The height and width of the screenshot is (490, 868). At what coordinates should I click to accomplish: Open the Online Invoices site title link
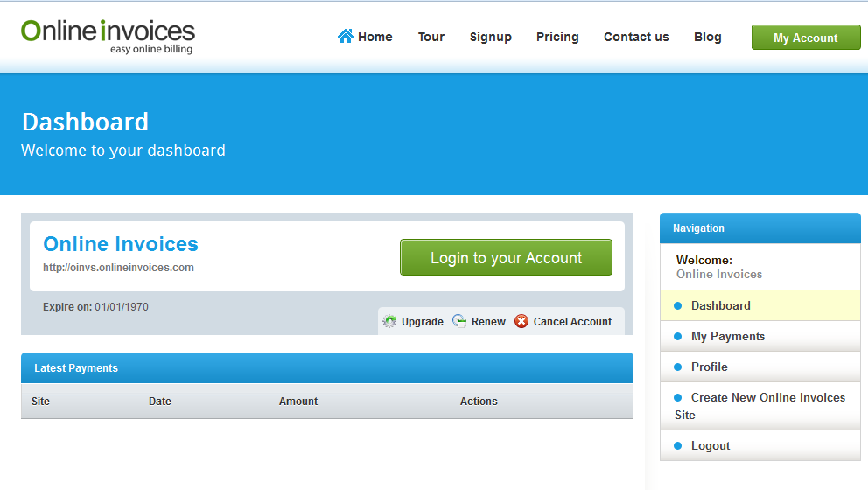pos(121,244)
